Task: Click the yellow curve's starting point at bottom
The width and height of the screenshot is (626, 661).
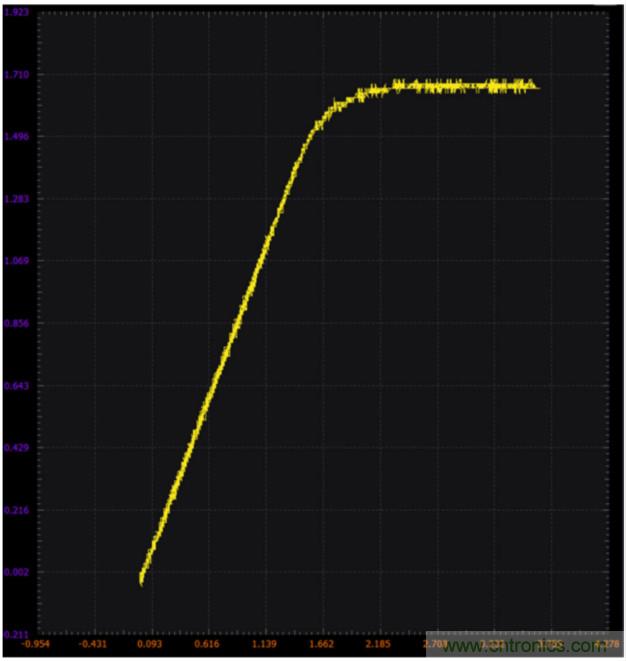Action: pos(142,579)
